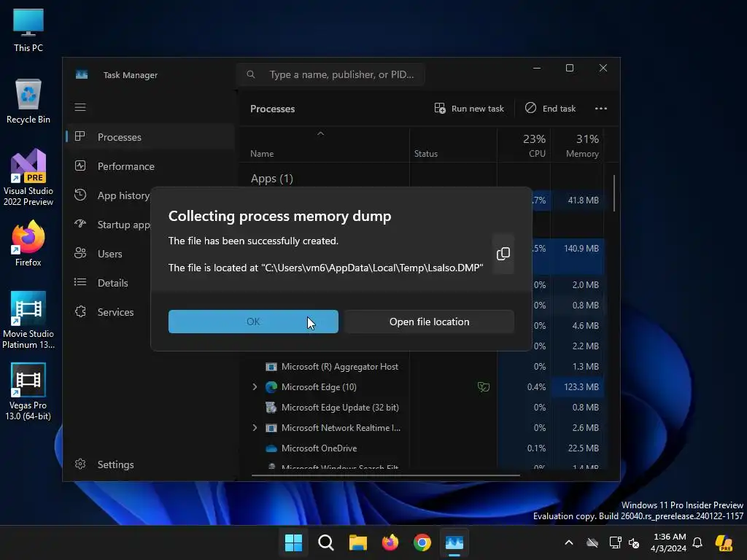Click Run new task button
The image size is (747, 560).
pyautogui.click(x=469, y=109)
